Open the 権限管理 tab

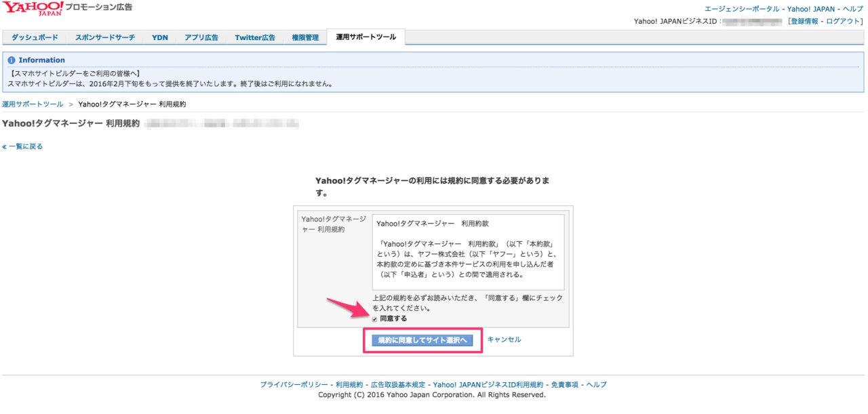coord(305,37)
